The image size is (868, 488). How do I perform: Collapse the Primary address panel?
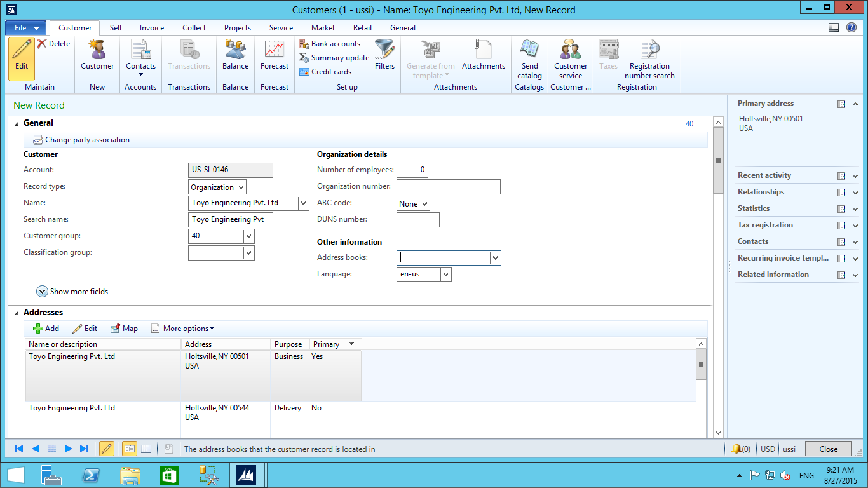pos(855,104)
